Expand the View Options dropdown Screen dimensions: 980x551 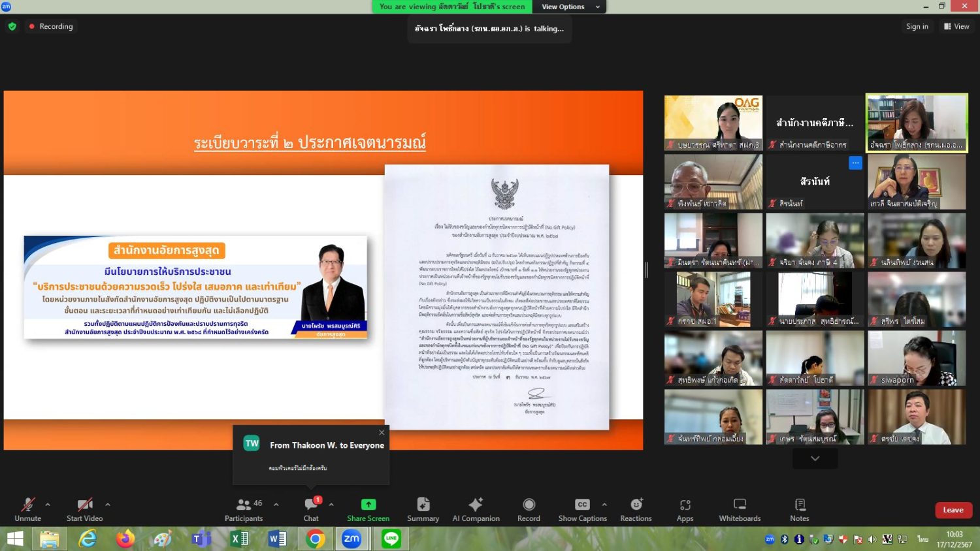pos(570,7)
